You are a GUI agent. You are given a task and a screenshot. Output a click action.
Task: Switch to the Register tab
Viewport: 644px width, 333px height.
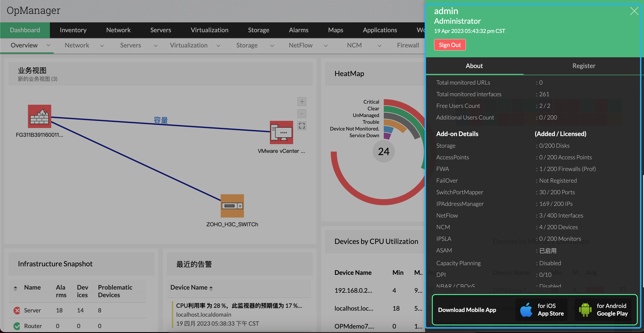(x=584, y=66)
